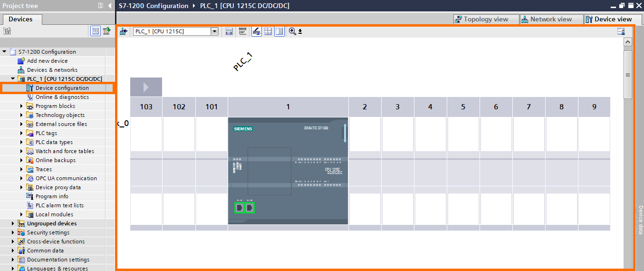The width and height of the screenshot is (644, 271).
Task: Click the Project tree column layout icon
Action: [x=100, y=6]
